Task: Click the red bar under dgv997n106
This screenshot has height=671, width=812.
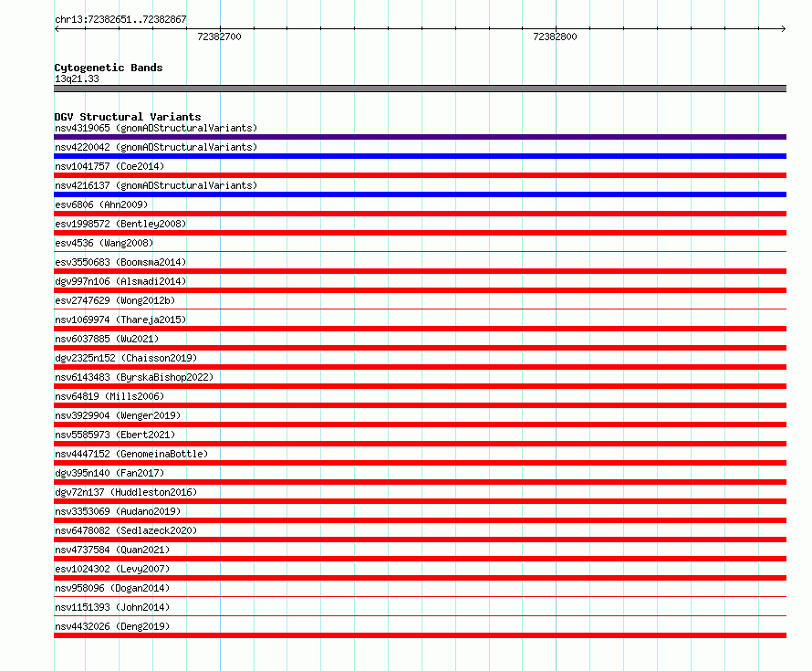Action: [x=420, y=290]
